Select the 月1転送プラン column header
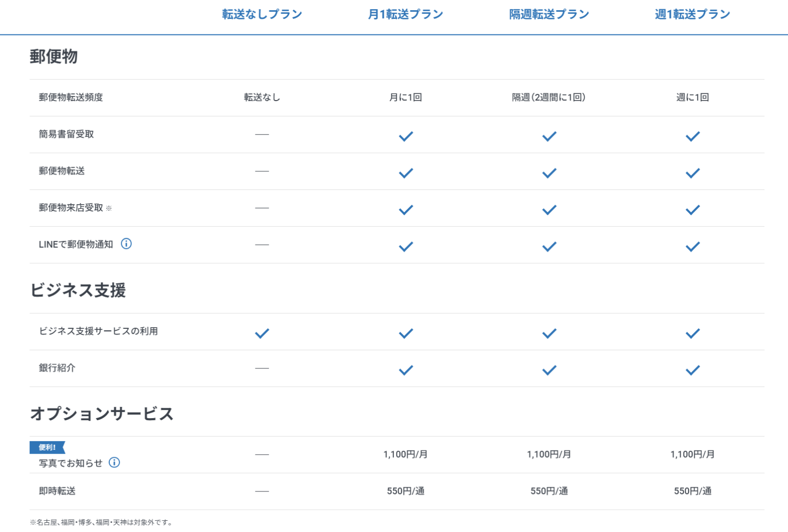The width and height of the screenshot is (788, 532). 406,14
